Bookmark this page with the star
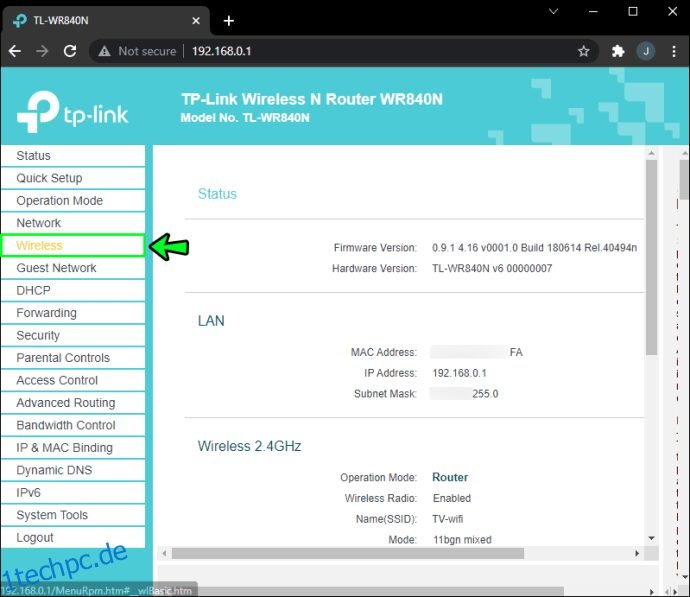This screenshot has width=690, height=597. click(584, 51)
